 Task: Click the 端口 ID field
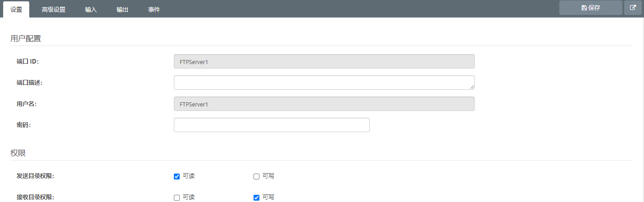click(324, 62)
